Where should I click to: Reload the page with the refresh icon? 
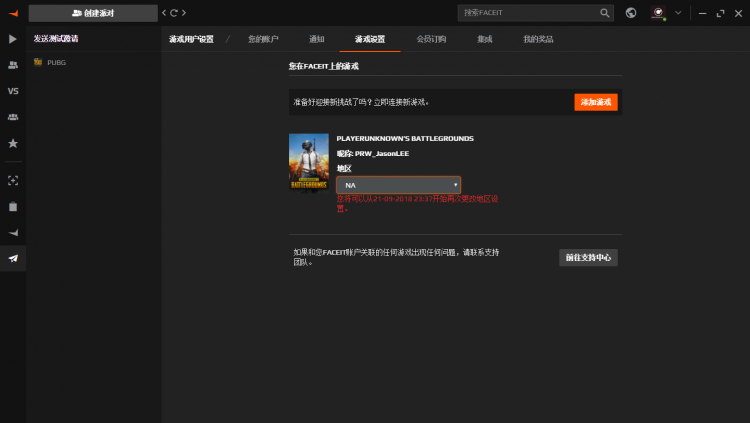(174, 13)
